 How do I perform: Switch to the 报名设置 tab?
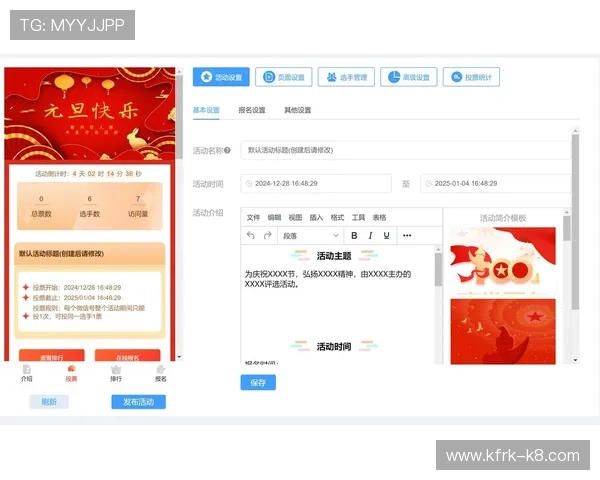[252, 110]
